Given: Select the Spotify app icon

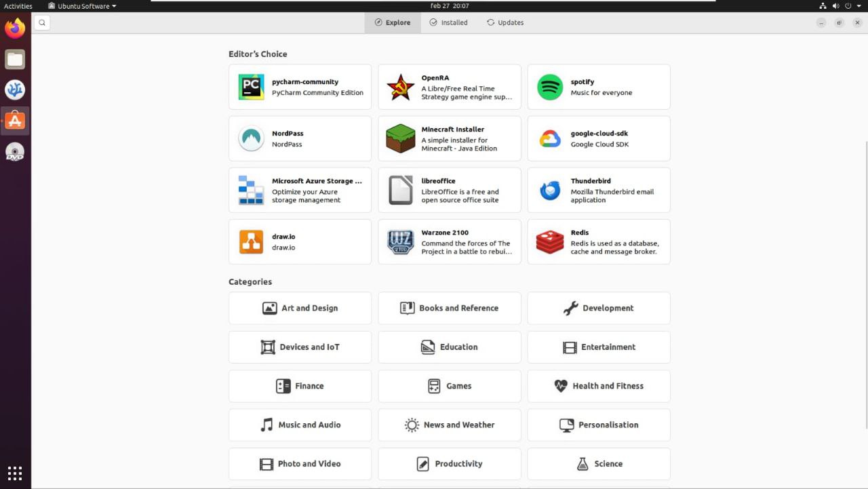Looking at the screenshot, I should pos(549,87).
